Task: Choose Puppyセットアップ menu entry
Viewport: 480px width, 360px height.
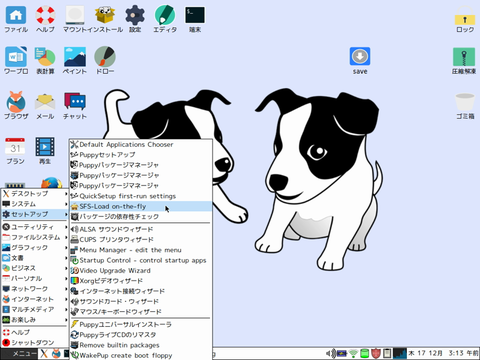Action: tap(141, 155)
